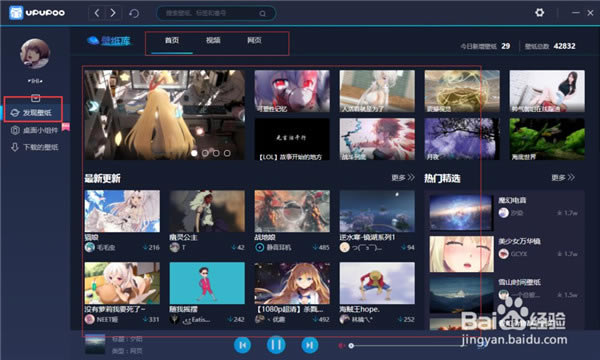Click the left chevron arrow on the banner
The width and height of the screenshot is (600, 360).
(x=93, y=107)
